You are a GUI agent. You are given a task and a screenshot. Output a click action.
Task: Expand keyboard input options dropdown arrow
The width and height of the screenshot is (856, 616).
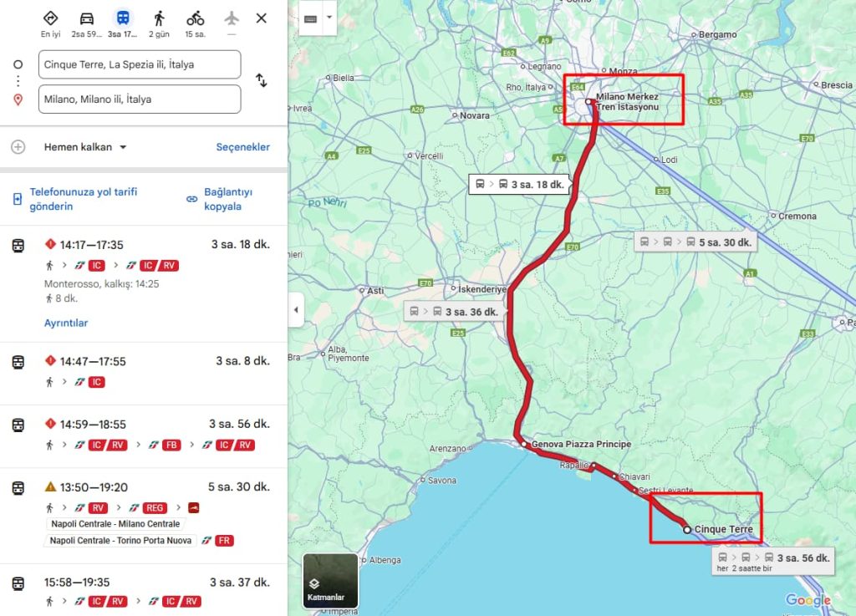pos(329,18)
